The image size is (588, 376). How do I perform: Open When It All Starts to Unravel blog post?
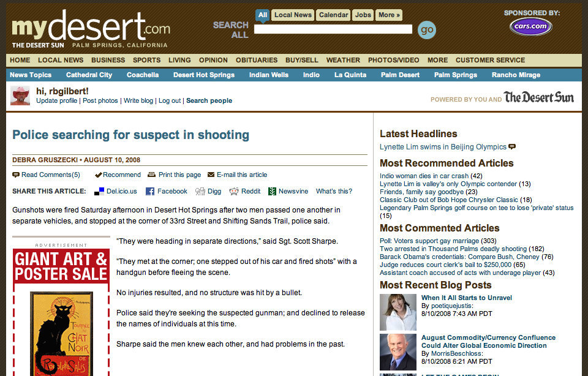[467, 298]
